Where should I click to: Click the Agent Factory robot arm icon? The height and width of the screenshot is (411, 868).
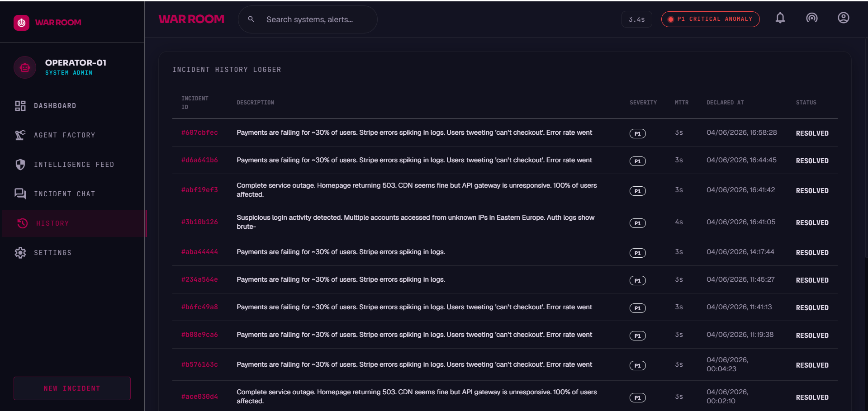(x=20, y=135)
